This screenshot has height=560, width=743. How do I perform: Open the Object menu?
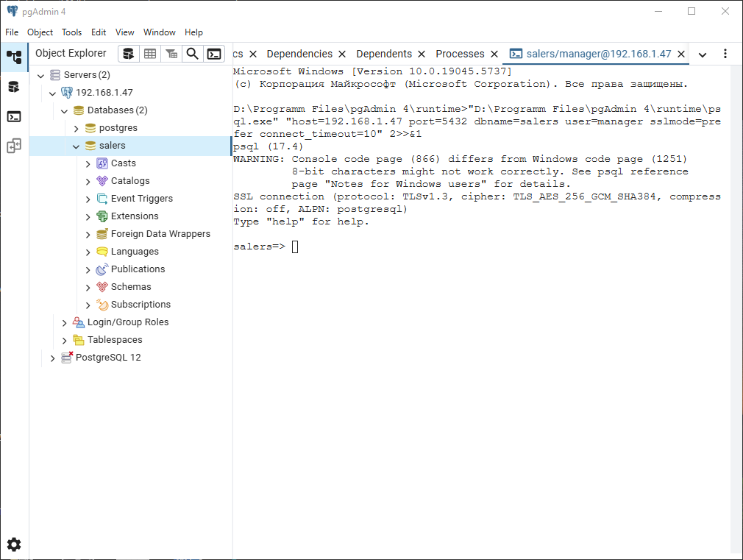(x=40, y=32)
